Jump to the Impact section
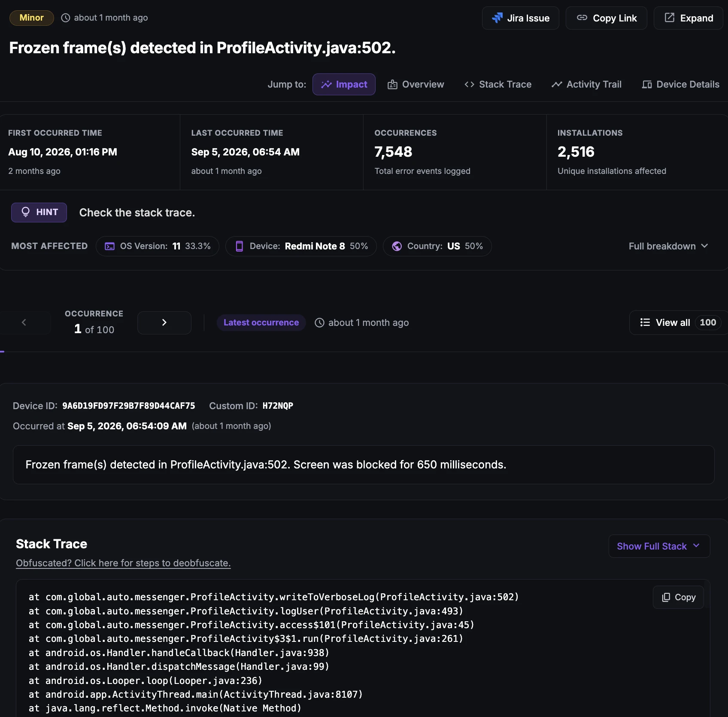Viewport: 728px width, 717px height. pyautogui.click(x=344, y=84)
